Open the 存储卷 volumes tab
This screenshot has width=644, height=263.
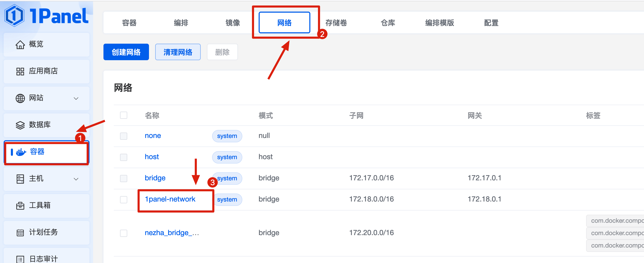click(x=336, y=23)
